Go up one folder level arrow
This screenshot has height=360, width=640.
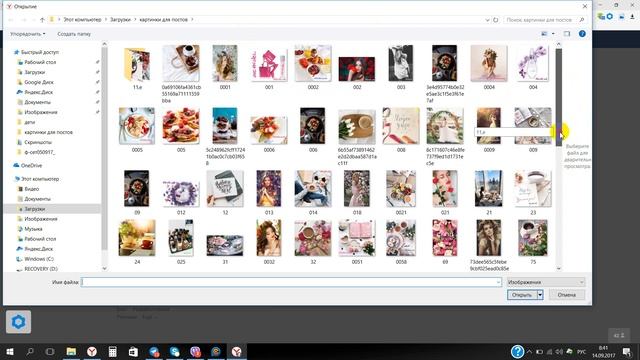42,20
